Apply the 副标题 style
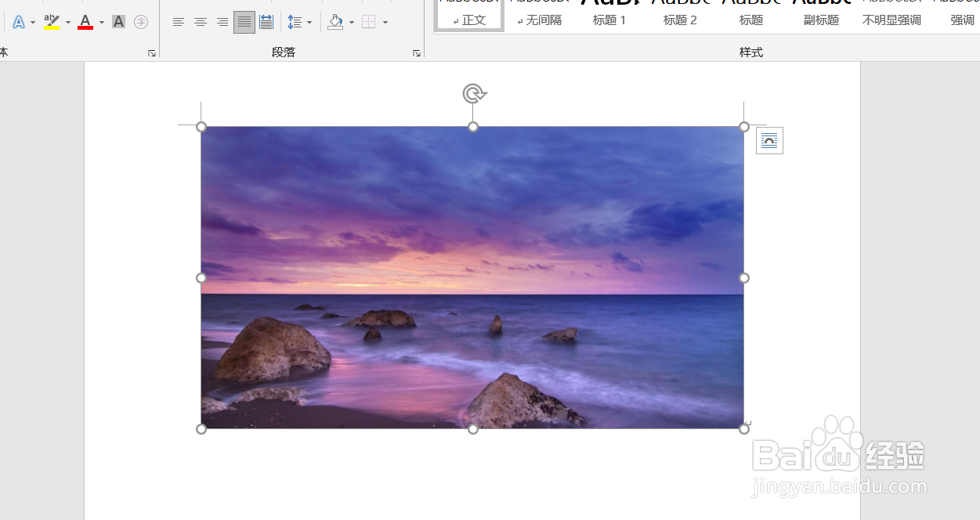Image resolution: width=980 pixels, height=520 pixels. click(821, 15)
